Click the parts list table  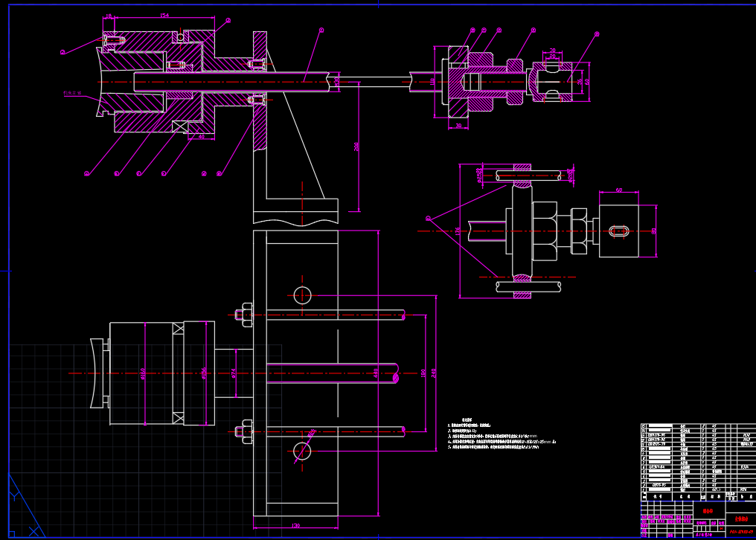pos(697,458)
